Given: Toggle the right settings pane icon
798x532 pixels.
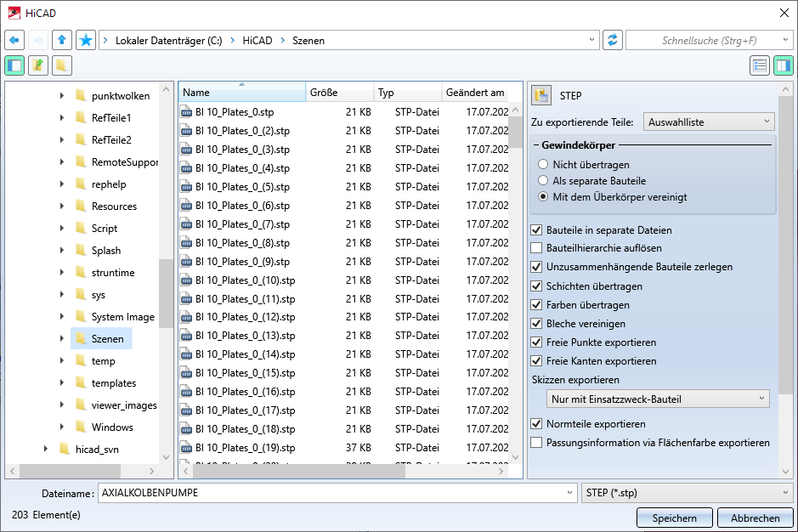Looking at the screenshot, I should click(783, 65).
